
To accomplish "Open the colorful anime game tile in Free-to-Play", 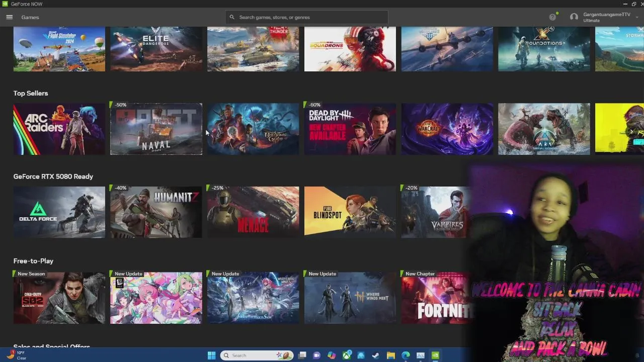I will point(156,298).
